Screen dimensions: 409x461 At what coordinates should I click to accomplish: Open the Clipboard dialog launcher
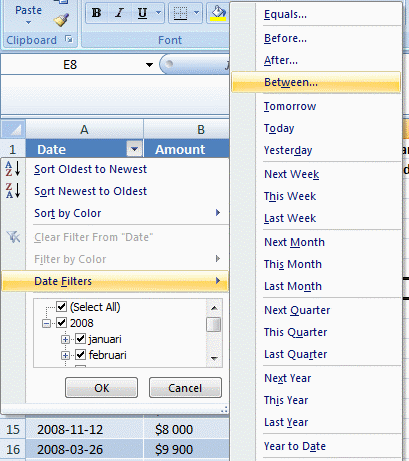coord(69,40)
